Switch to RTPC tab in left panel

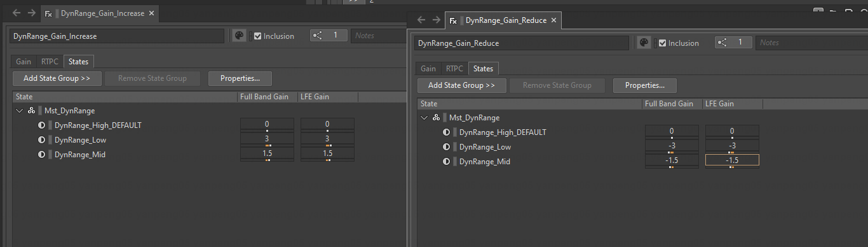tap(50, 62)
